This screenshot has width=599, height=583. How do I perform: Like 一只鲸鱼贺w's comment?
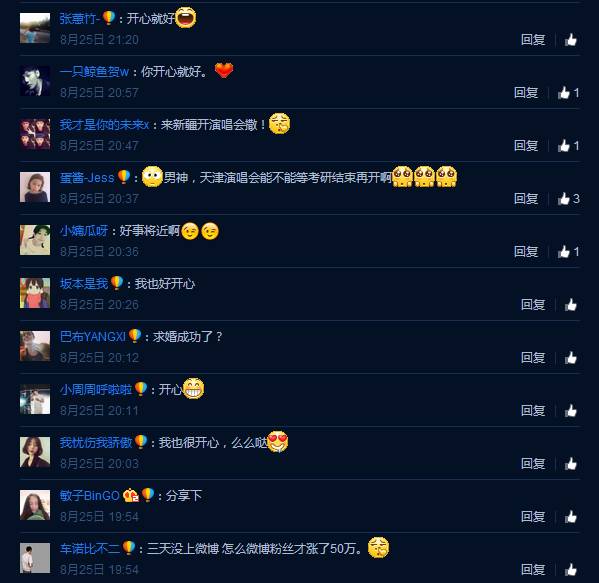[x=568, y=92]
